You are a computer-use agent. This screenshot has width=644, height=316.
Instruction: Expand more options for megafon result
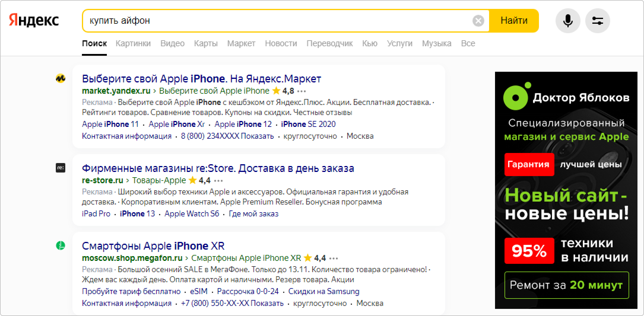pos(334,258)
